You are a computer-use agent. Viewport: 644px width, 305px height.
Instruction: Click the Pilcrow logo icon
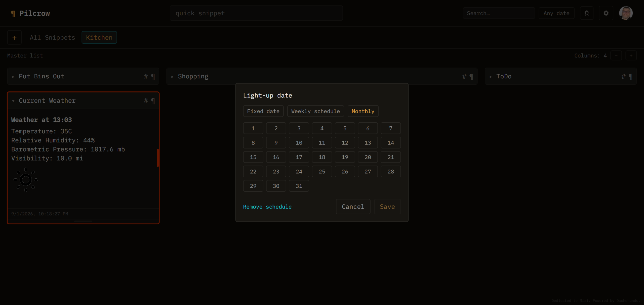click(13, 13)
